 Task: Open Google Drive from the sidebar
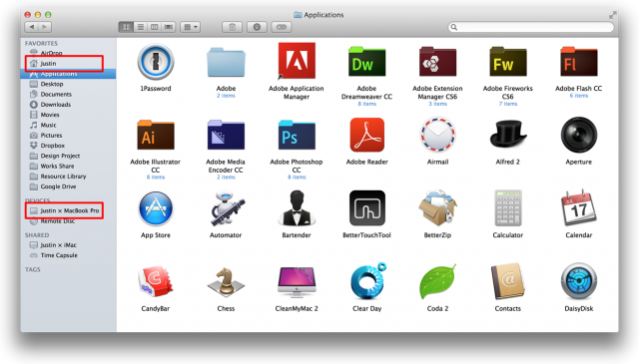pyautogui.click(x=69, y=186)
